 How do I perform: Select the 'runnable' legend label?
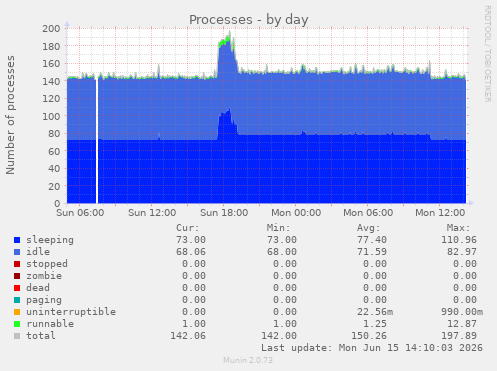point(50,324)
